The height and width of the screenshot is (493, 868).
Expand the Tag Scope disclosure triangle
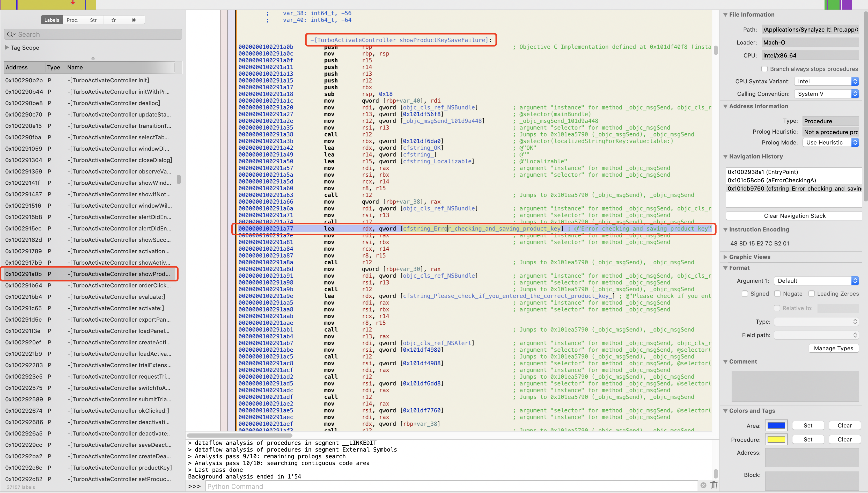[7, 47]
